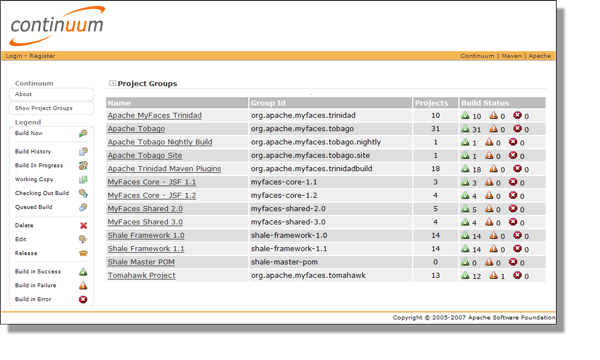This screenshot has width=600, height=360.
Task: Select projects count 31 in Apache Tobago row
Action: coord(435,129)
